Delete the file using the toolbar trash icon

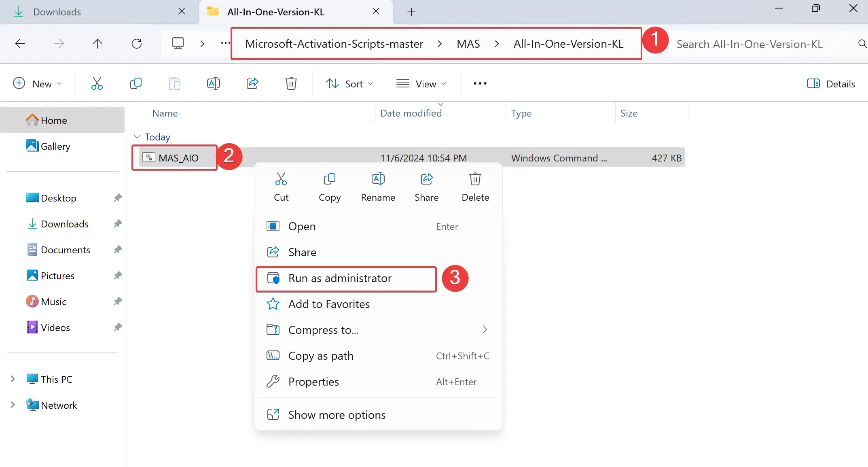291,83
